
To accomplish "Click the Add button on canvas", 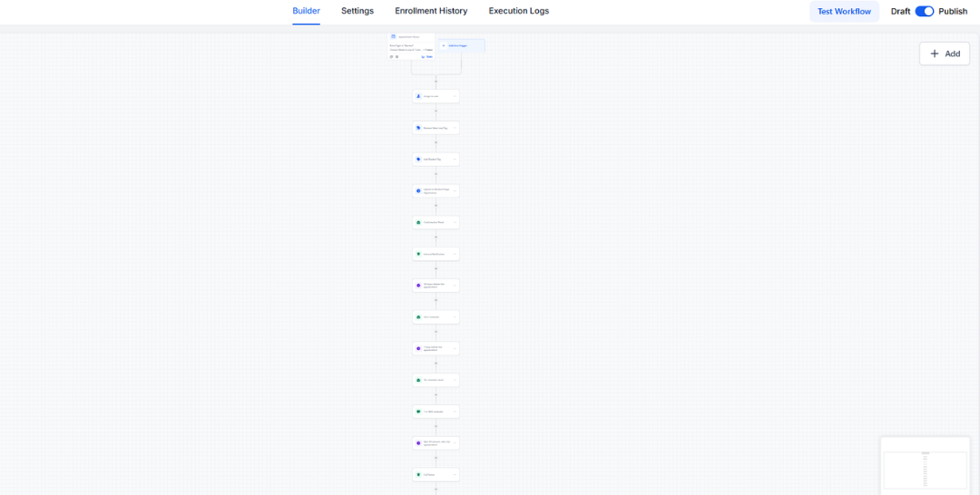I will click(945, 53).
